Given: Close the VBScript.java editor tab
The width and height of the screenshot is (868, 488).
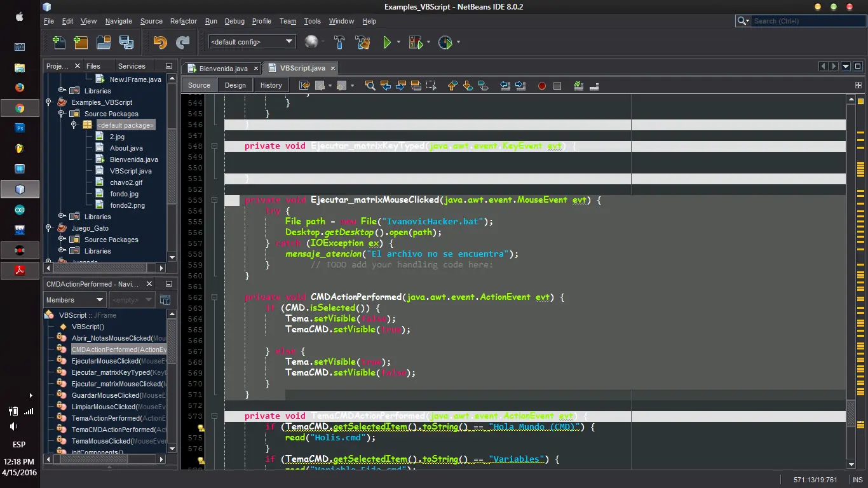Looking at the screenshot, I should click(332, 68).
